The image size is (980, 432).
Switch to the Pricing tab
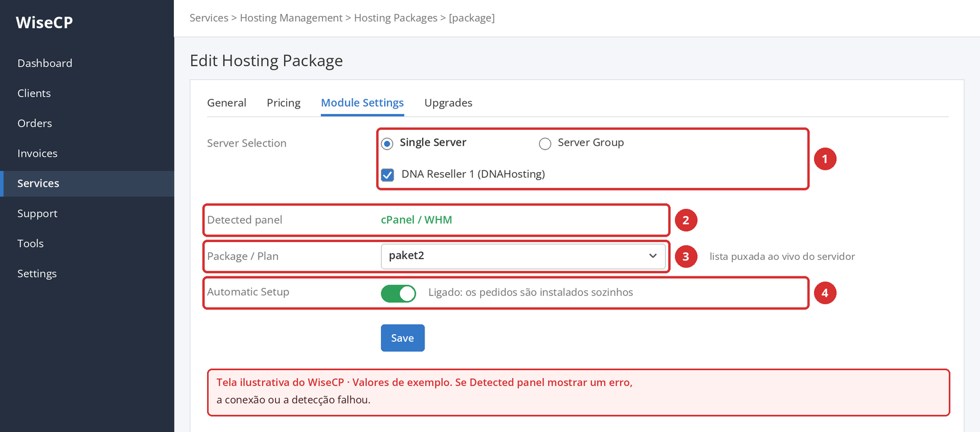tap(284, 103)
